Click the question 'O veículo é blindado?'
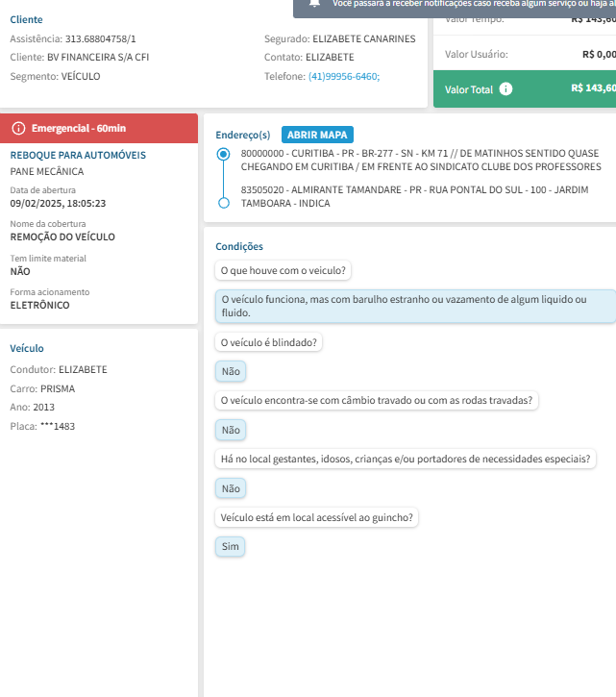 [268, 342]
